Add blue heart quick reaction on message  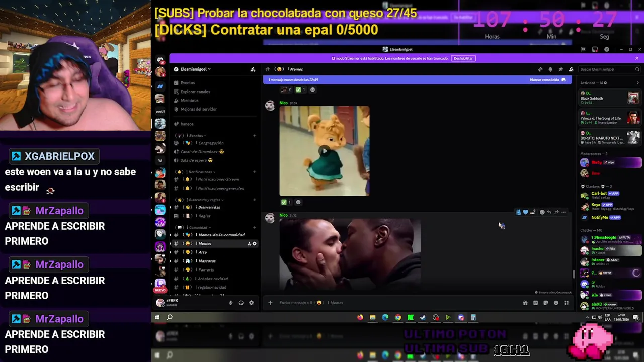(526, 212)
